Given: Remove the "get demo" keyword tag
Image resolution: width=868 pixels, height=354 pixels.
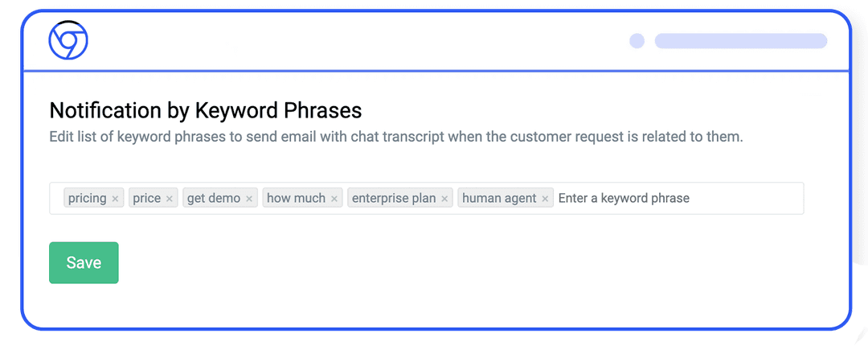Looking at the screenshot, I should point(249,199).
